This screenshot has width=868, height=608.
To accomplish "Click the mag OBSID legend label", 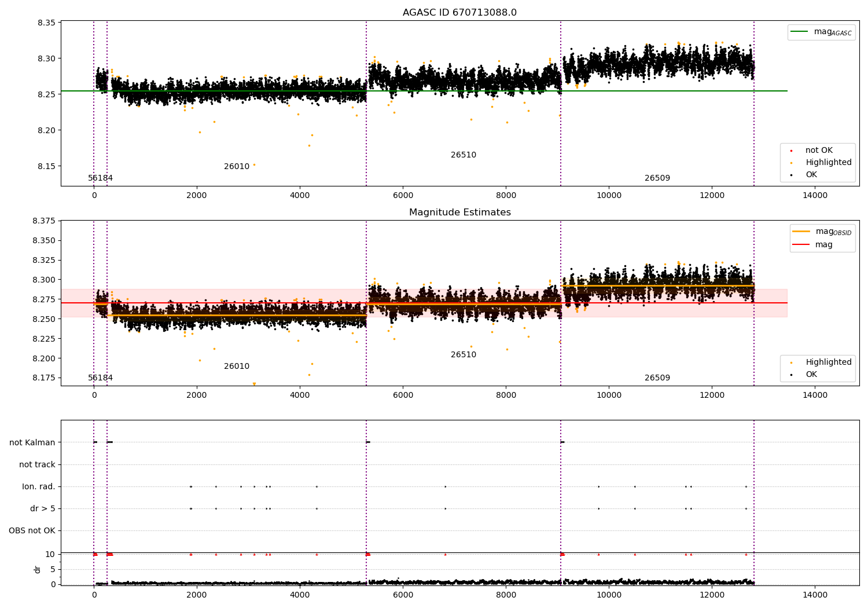I will pyautogui.click(x=833, y=232).
